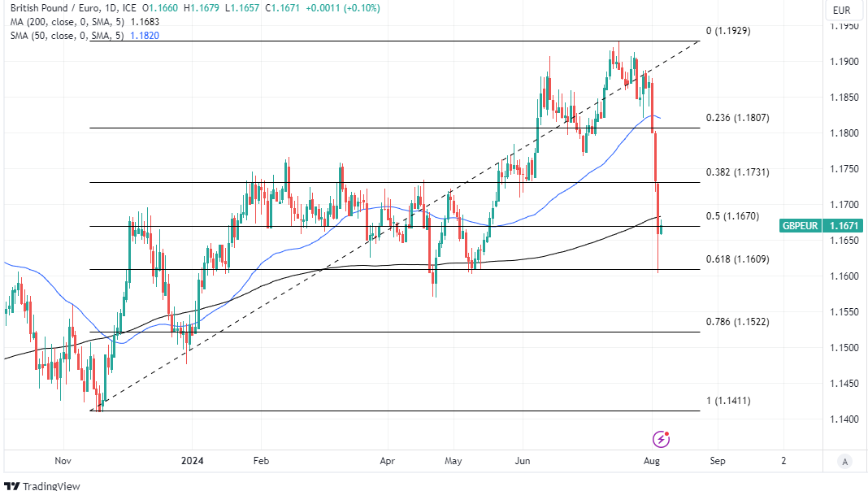Click the 2024 label on the time axis
The image size is (868, 491).
tap(192, 461)
